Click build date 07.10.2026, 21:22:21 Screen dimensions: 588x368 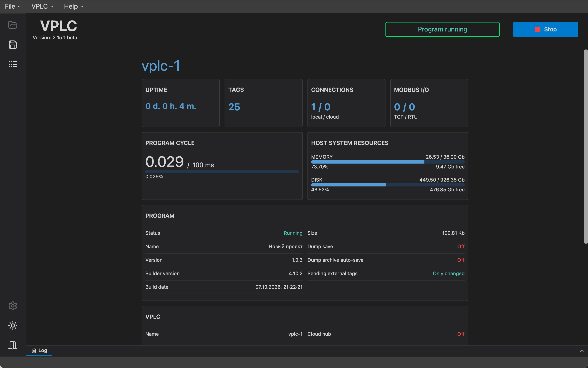279,287
